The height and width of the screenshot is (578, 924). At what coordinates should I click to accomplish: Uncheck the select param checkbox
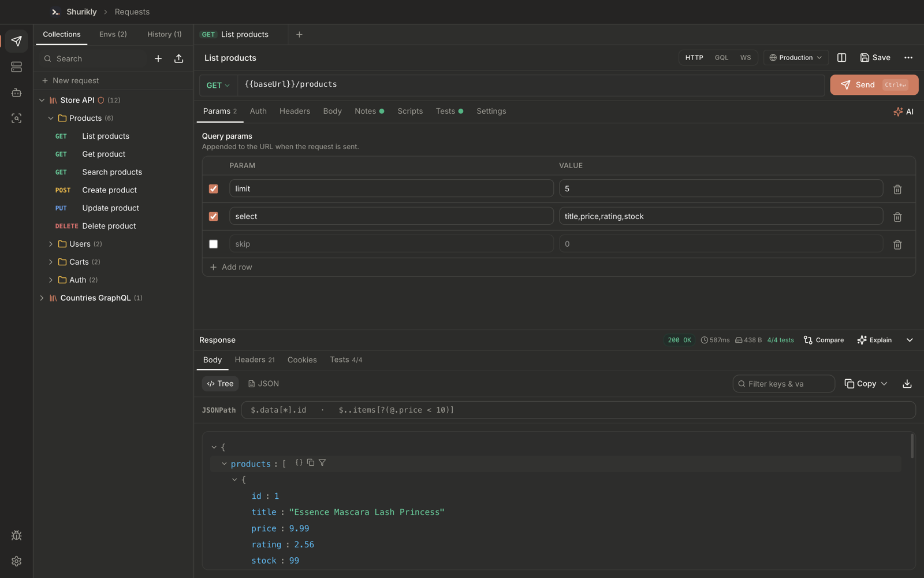pyautogui.click(x=214, y=216)
